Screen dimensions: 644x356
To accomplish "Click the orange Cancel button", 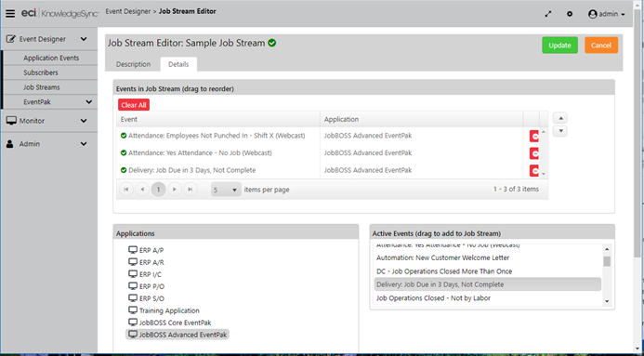I will click(601, 46).
